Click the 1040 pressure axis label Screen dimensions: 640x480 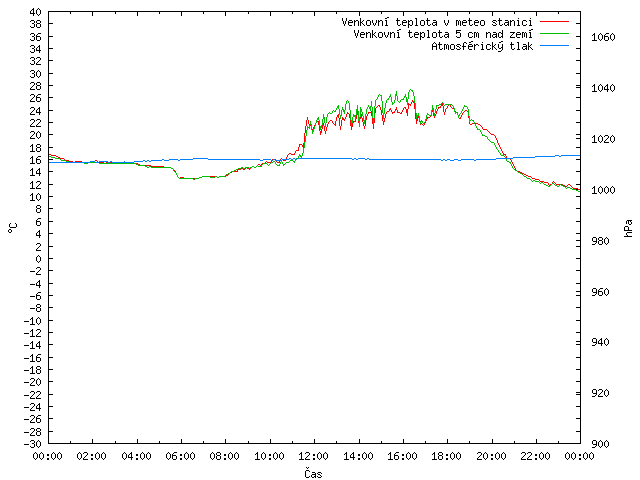click(x=603, y=88)
